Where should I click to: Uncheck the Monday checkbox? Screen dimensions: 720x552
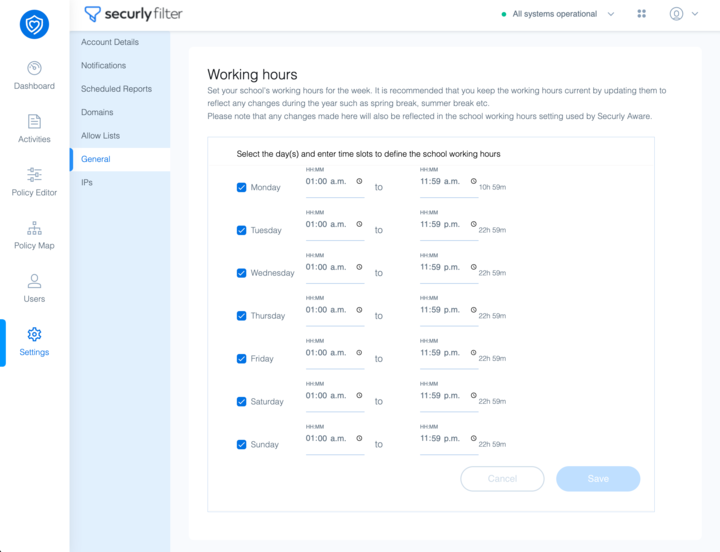point(242,187)
